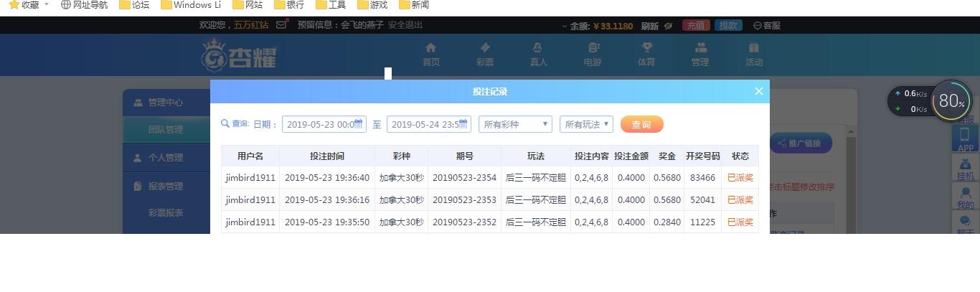Click the red 充值 deposit button
This screenshot has height=292, width=980.
pos(696,26)
